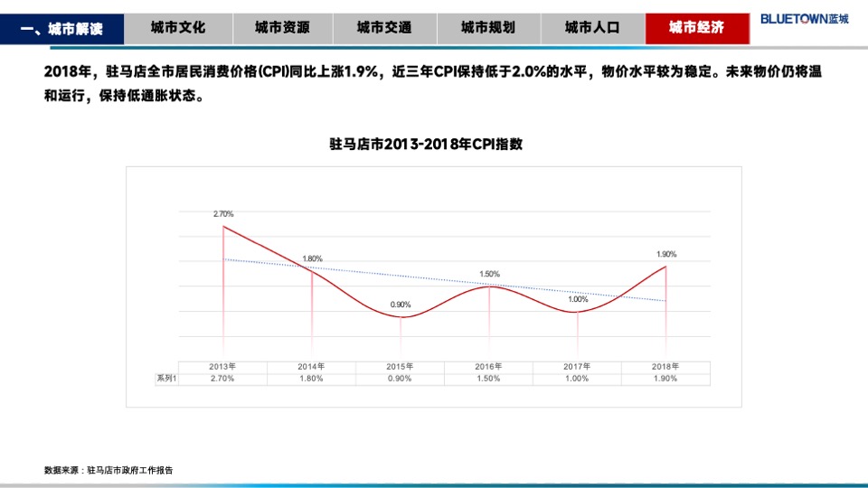Open the 城市人口 tab

pyautogui.click(x=592, y=28)
